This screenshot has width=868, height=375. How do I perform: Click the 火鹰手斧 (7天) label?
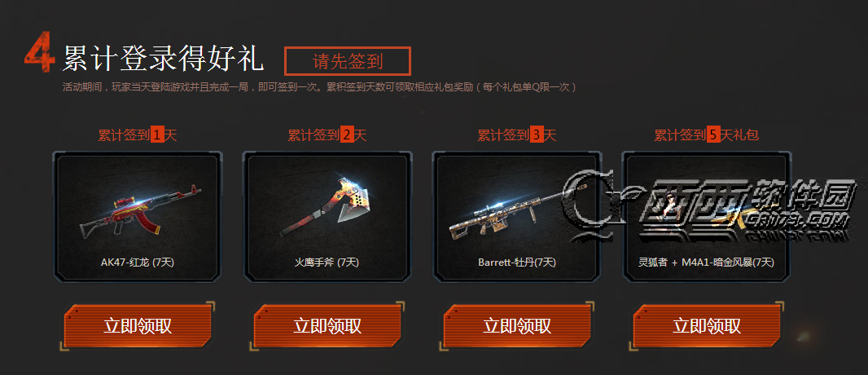coord(327,262)
